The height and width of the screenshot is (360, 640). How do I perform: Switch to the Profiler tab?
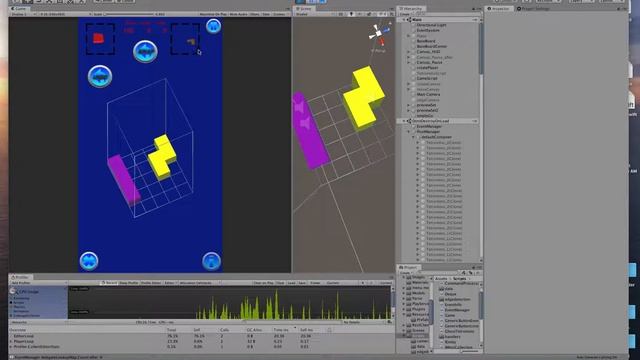pos(20,277)
